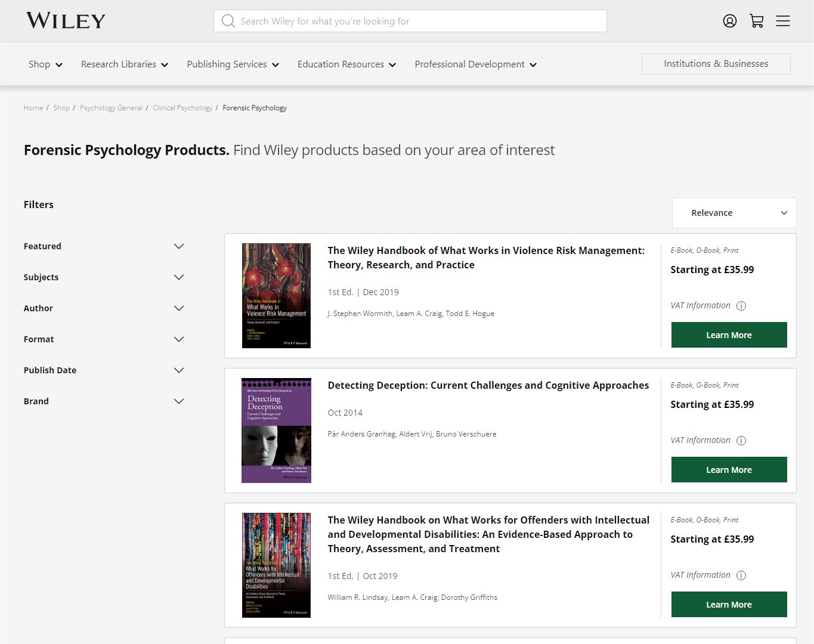Screen dimensions: 814x644
Task: Go to Psychology General breadcrumb
Action: click(x=111, y=108)
